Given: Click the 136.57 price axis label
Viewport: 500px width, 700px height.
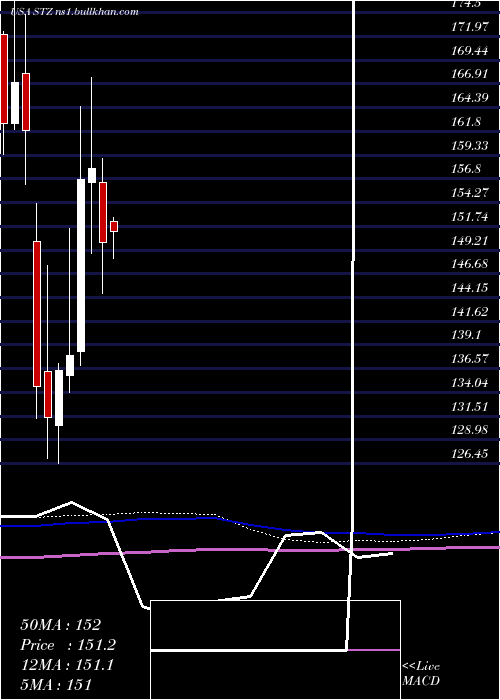Looking at the screenshot, I should click(470, 359).
